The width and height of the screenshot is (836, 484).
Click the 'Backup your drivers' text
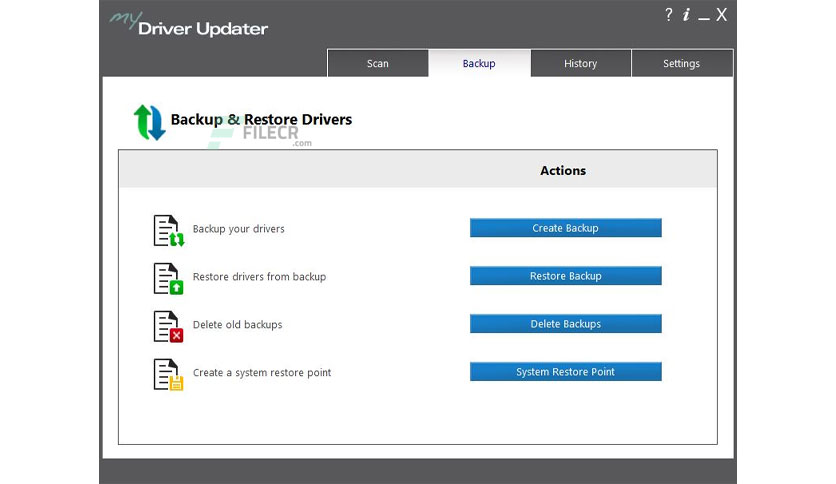(x=238, y=229)
